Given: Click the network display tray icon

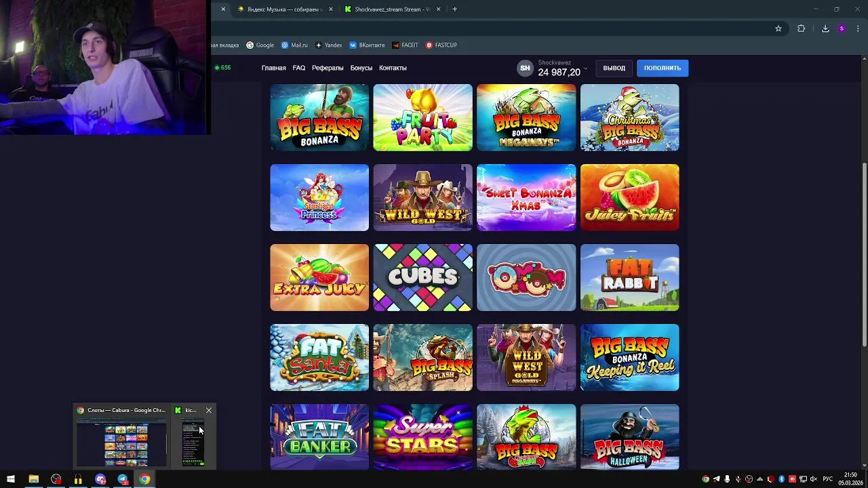Looking at the screenshot, I should tap(803, 479).
